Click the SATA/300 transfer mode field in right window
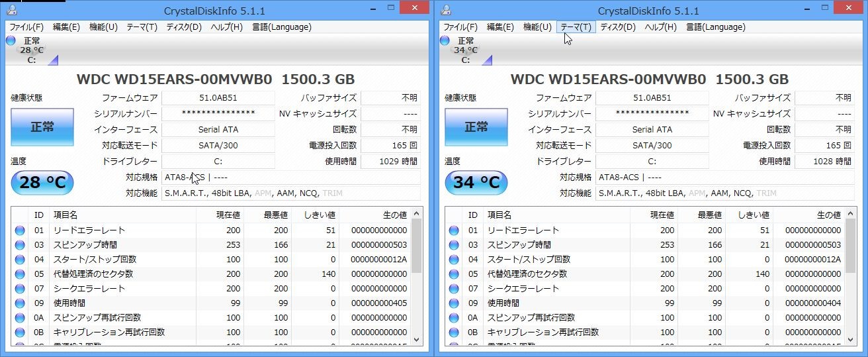 click(652, 145)
